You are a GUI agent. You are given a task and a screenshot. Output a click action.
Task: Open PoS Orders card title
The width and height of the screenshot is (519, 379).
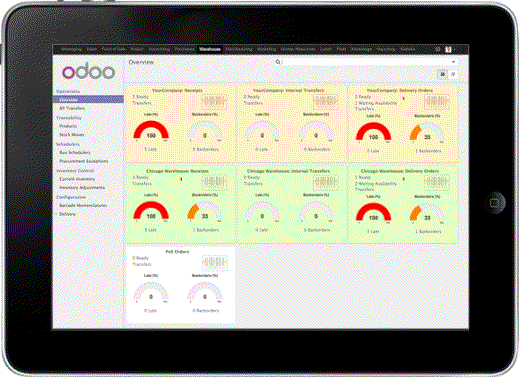[x=177, y=252]
